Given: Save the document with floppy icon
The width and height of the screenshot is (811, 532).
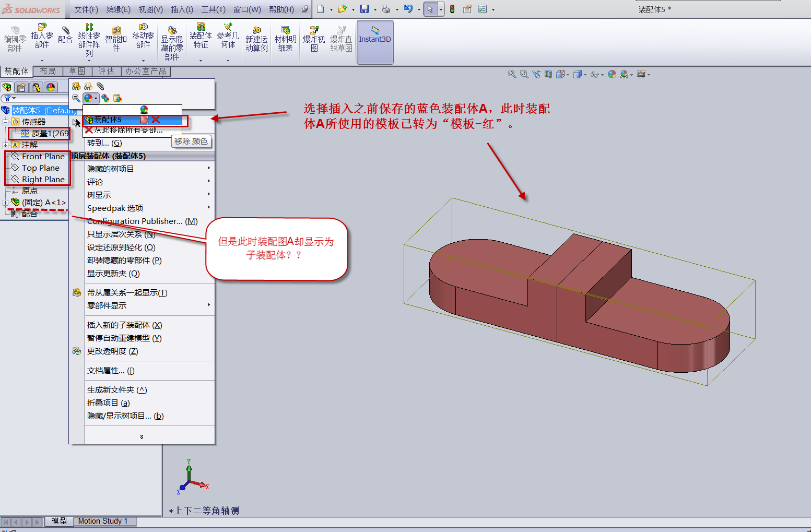Looking at the screenshot, I should pos(365,9).
